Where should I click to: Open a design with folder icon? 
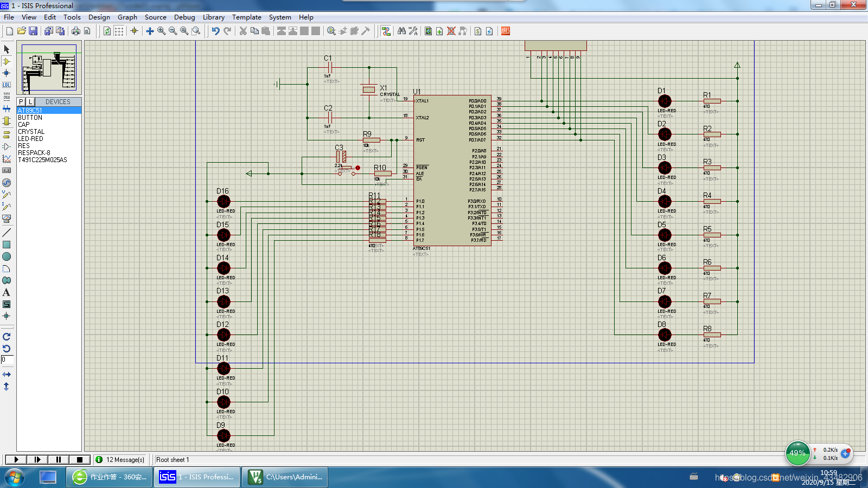pyautogui.click(x=22, y=31)
